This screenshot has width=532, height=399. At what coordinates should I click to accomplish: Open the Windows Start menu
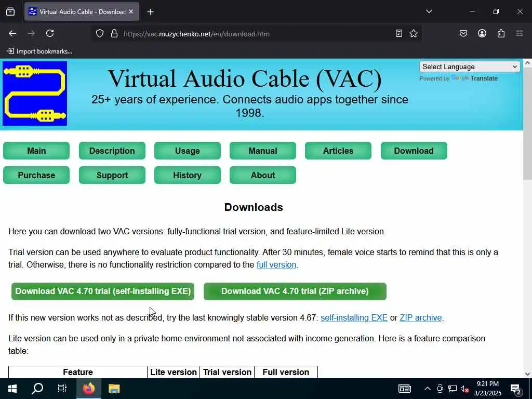coord(12,389)
